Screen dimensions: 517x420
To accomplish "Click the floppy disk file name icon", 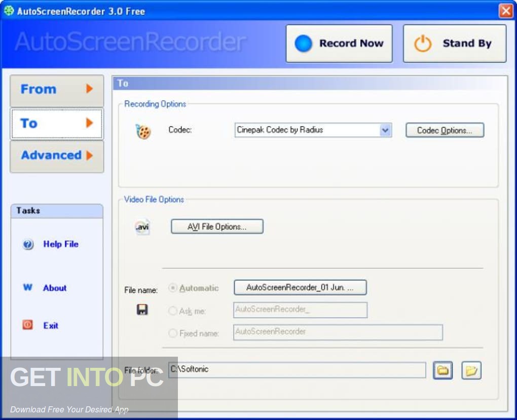I will tap(142, 310).
